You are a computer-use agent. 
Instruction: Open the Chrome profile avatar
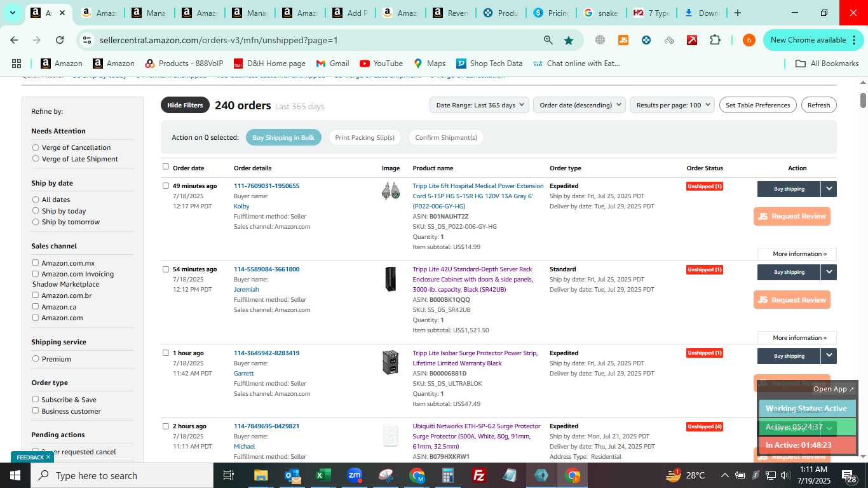pyautogui.click(x=749, y=40)
